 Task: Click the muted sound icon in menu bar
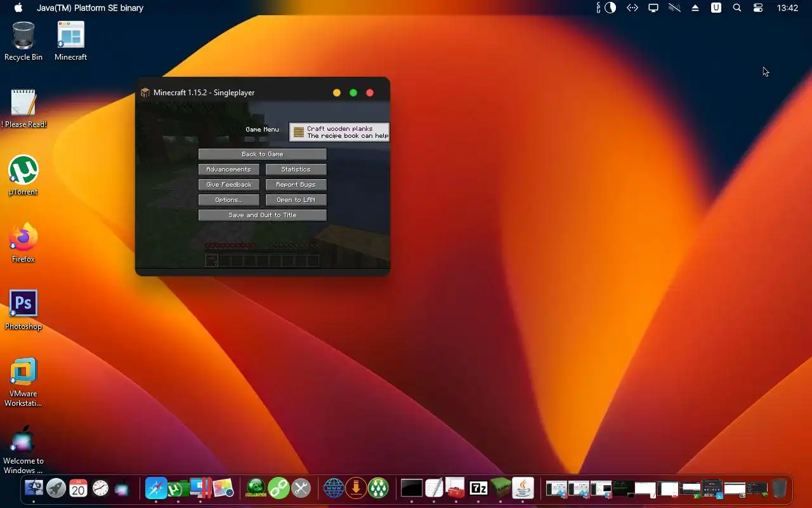pos(674,8)
